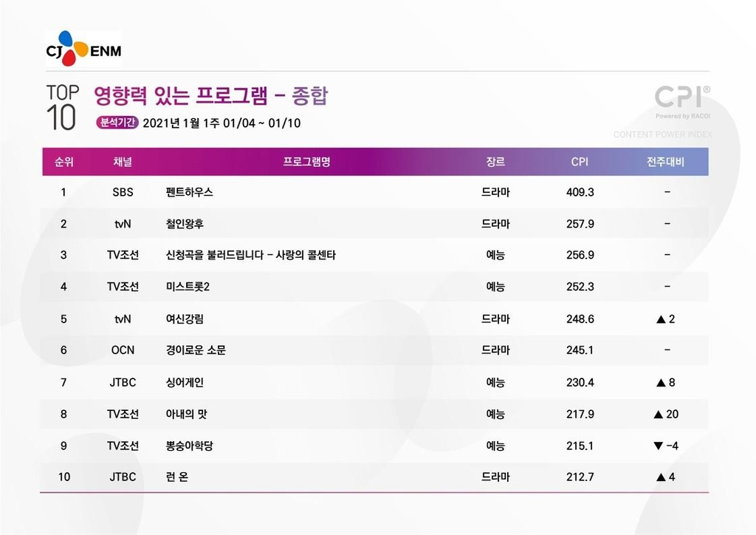Click the CPI logo at top right
Viewport: 756px width, 535px height.
point(681,98)
